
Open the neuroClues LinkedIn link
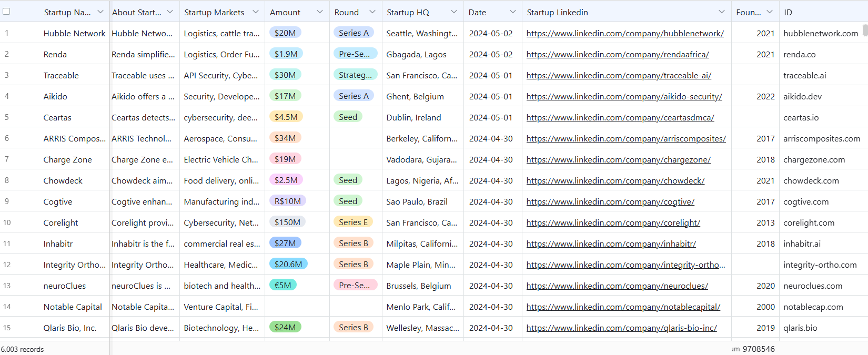617,286
